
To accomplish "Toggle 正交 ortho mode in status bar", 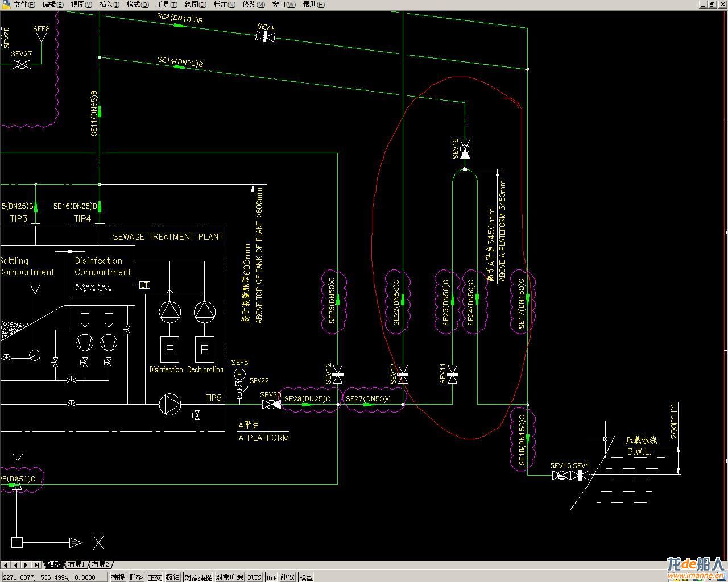I will tap(155, 577).
